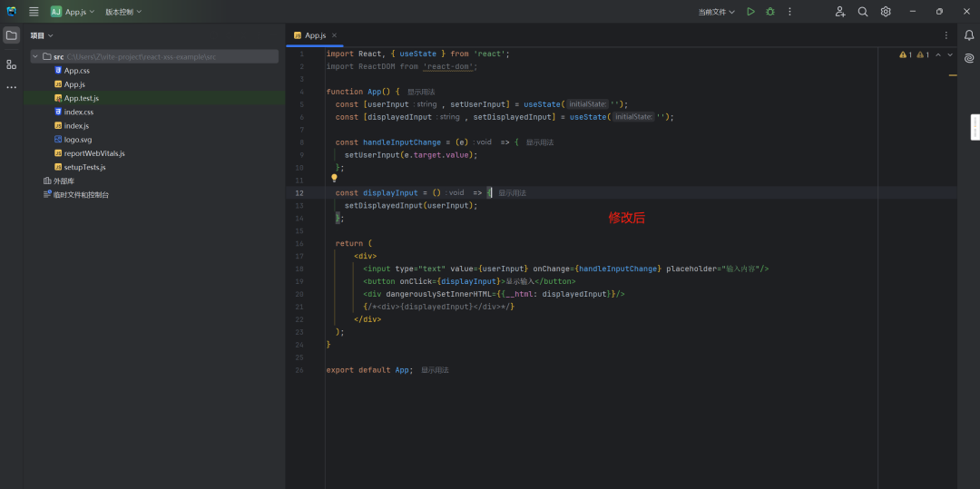
Task: Select logo.svg in the project tree
Action: 77,140
